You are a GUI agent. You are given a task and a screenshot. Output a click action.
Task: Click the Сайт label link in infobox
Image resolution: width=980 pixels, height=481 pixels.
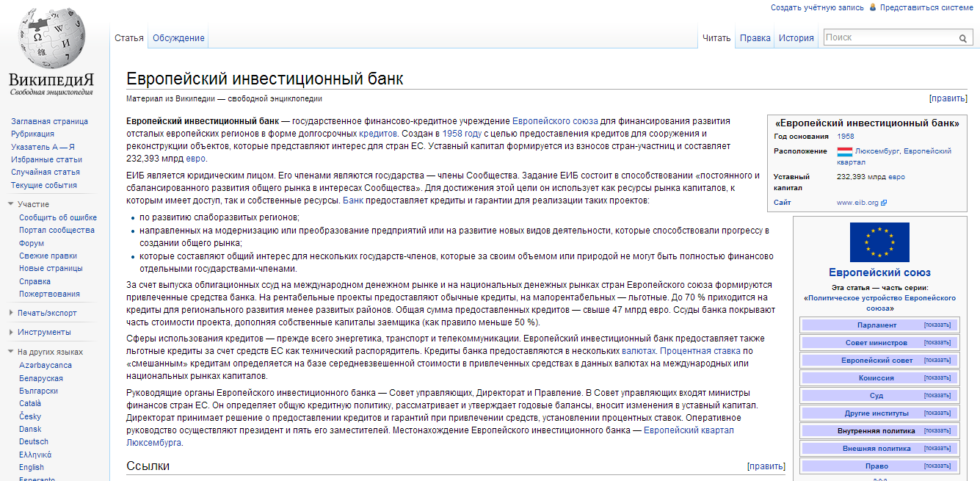coord(783,203)
